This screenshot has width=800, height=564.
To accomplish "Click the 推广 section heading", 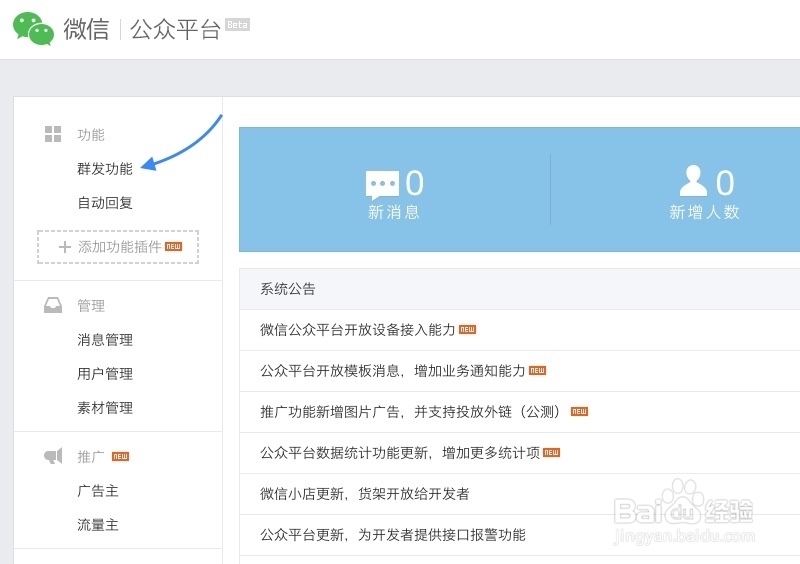I will [x=91, y=456].
